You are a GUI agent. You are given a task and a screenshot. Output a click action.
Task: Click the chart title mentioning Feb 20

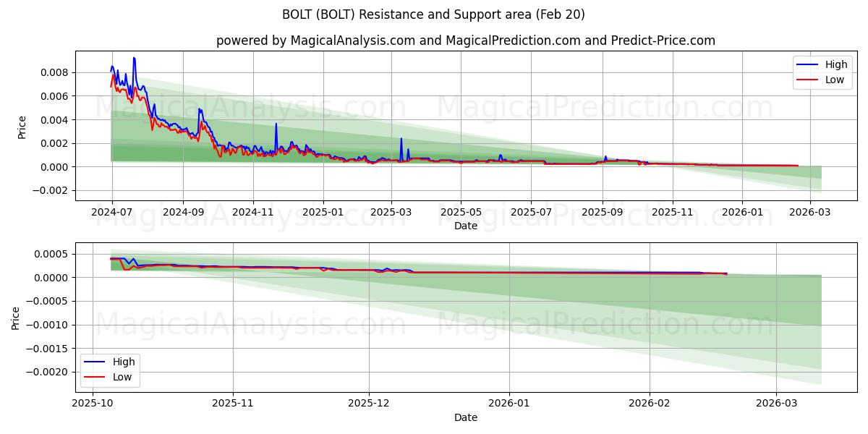pos(434,13)
